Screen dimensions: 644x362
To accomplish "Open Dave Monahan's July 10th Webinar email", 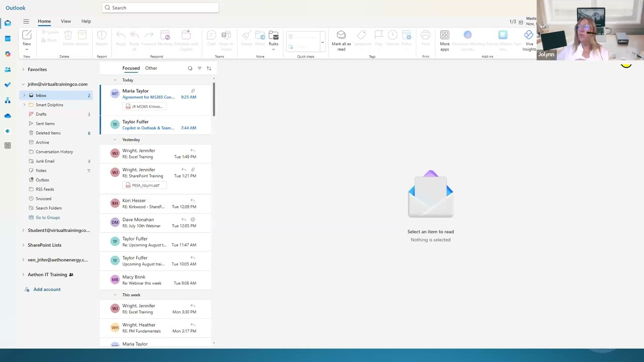I will pos(155,222).
